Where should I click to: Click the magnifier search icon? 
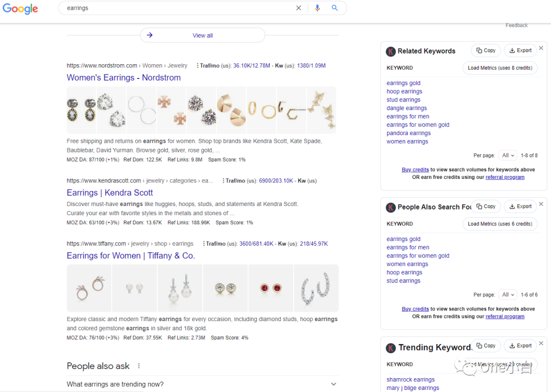(335, 8)
